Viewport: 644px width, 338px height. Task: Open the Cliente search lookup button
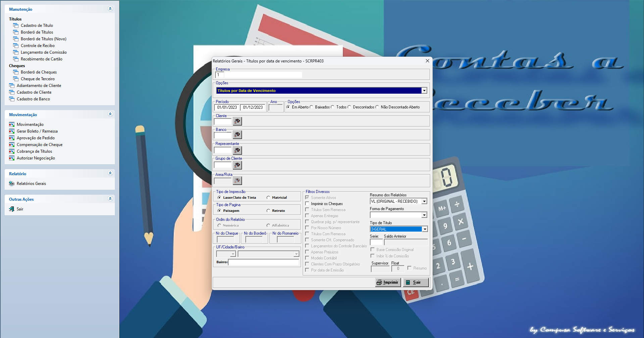pos(237,121)
